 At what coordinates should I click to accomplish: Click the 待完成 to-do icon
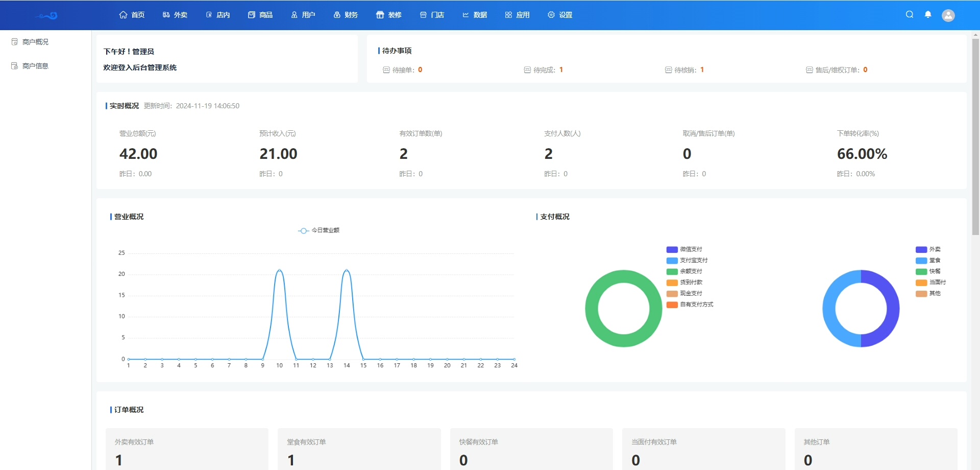coord(527,70)
